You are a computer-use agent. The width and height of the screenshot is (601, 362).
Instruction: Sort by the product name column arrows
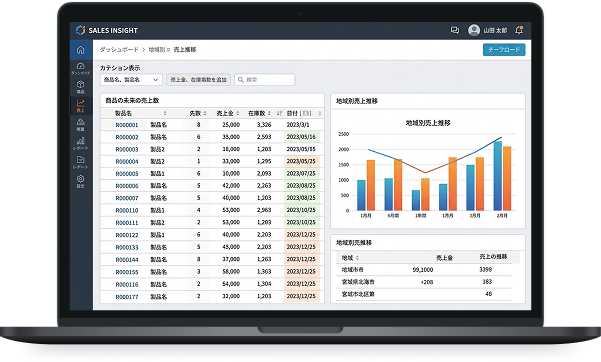click(x=165, y=113)
